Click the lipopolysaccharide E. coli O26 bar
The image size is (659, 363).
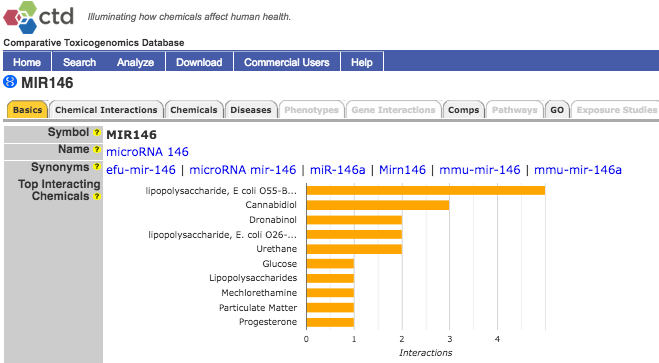354,234
